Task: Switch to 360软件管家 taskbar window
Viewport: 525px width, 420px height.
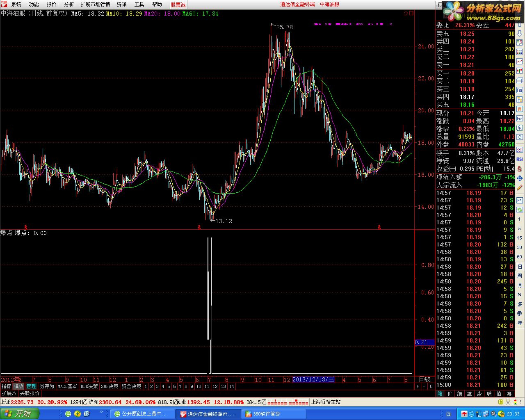Action: [x=274, y=414]
